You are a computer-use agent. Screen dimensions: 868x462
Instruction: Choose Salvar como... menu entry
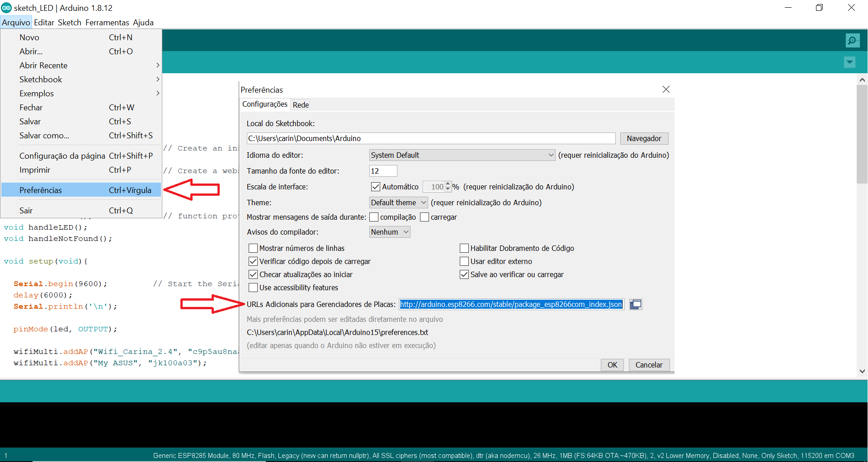81,136
